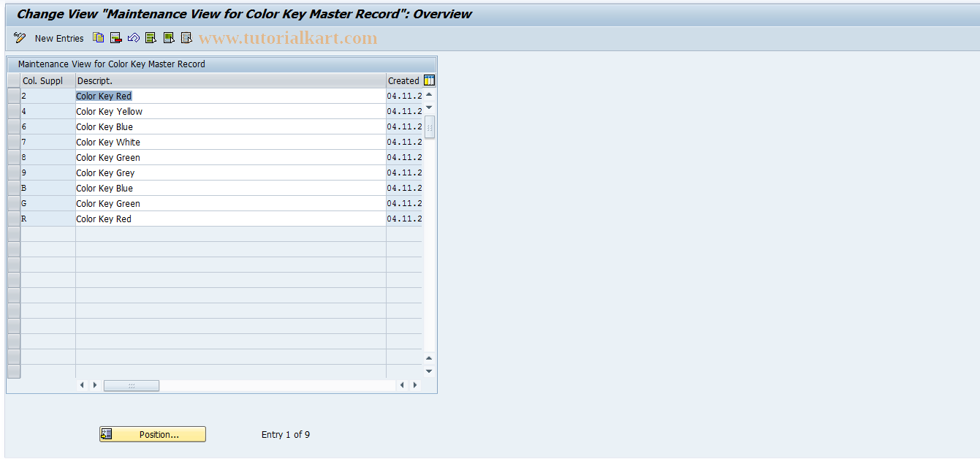Toggle display/change mode pencil icon
The height and width of the screenshot is (459, 980).
(x=20, y=38)
